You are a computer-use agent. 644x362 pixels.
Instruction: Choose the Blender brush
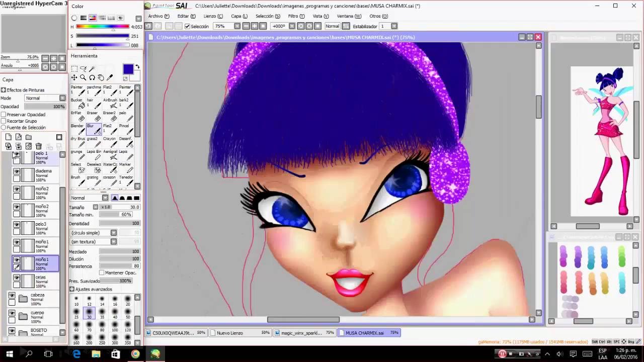click(x=78, y=129)
